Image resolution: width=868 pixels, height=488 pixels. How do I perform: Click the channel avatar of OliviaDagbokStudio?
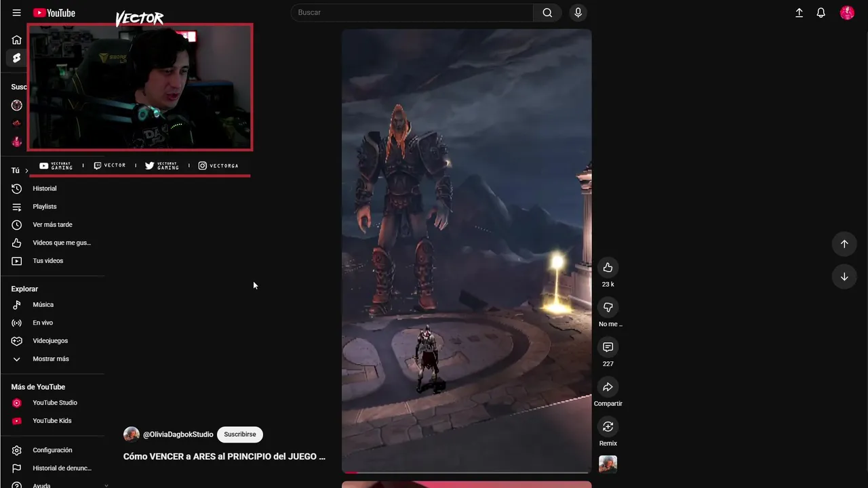click(x=132, y=434)
